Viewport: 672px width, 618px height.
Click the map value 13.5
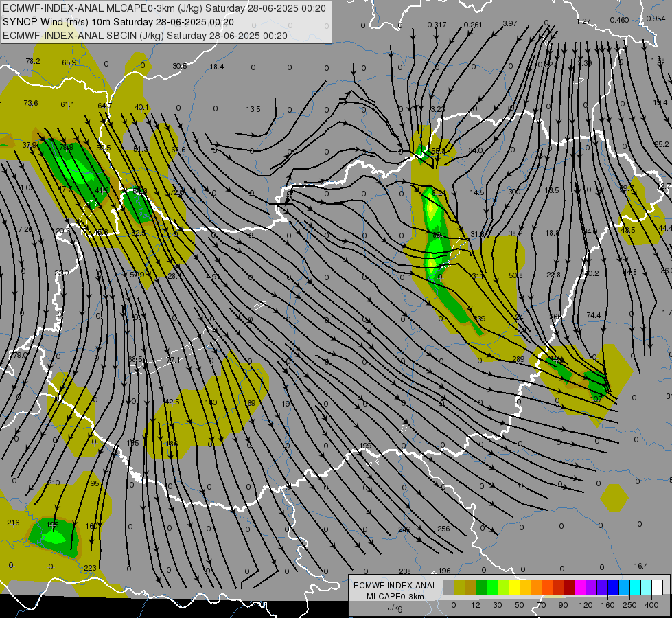[x=253, y=109]
